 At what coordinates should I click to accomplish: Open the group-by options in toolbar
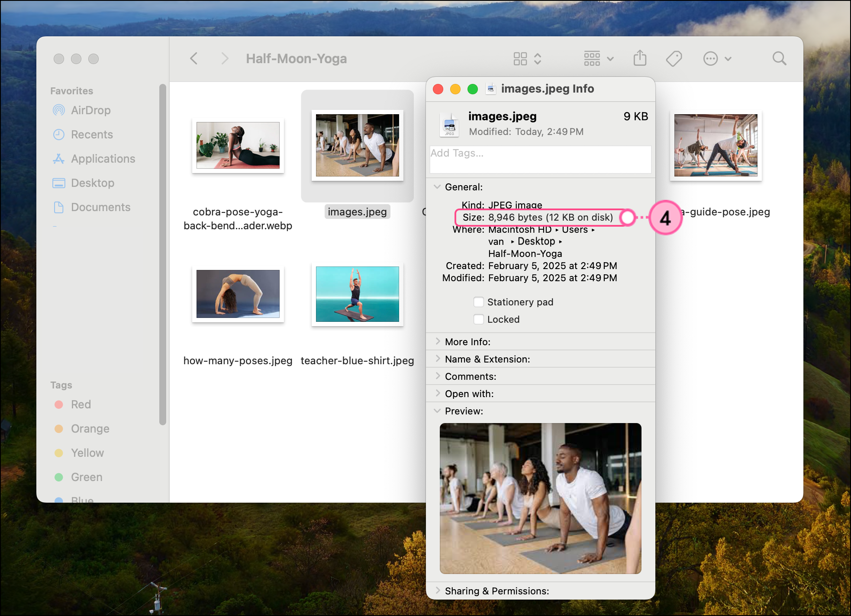pos(599,58)
